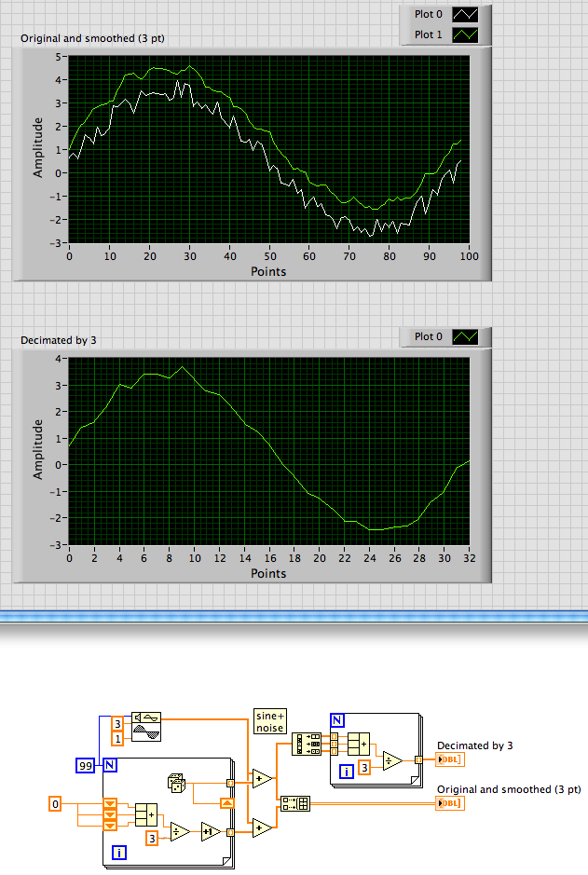Select the iteration terminal i in noise loop
The image size is (588, 875).
(119, 852)
